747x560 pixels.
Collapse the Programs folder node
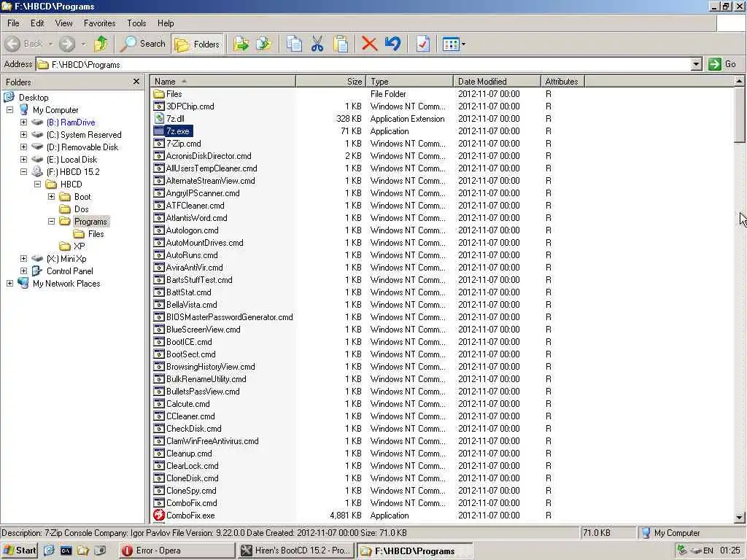coord(51,222)
